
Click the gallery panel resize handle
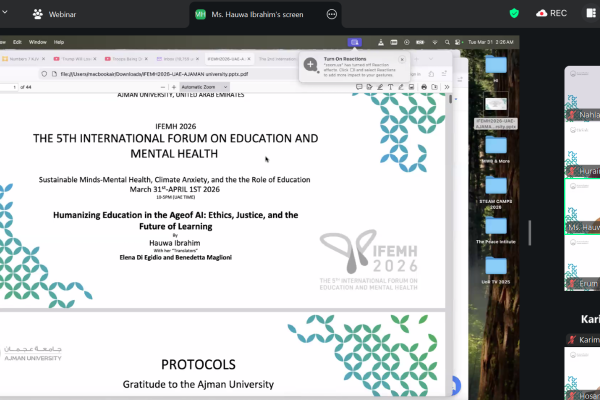[x=530, y=233]
